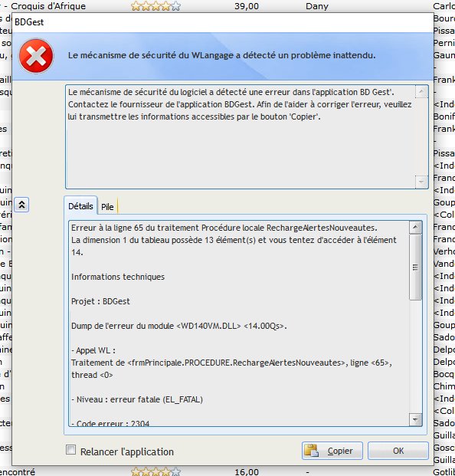Click inside the upper error message text
The height and width of the screenshot is (476, 455).
240,104
